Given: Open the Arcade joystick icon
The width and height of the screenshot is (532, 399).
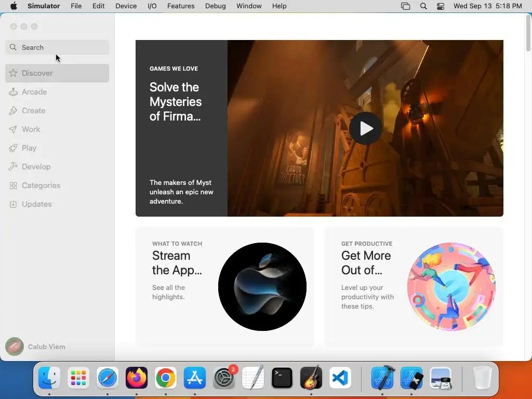Looking at the screenshot, I should (x=13, y=92).
